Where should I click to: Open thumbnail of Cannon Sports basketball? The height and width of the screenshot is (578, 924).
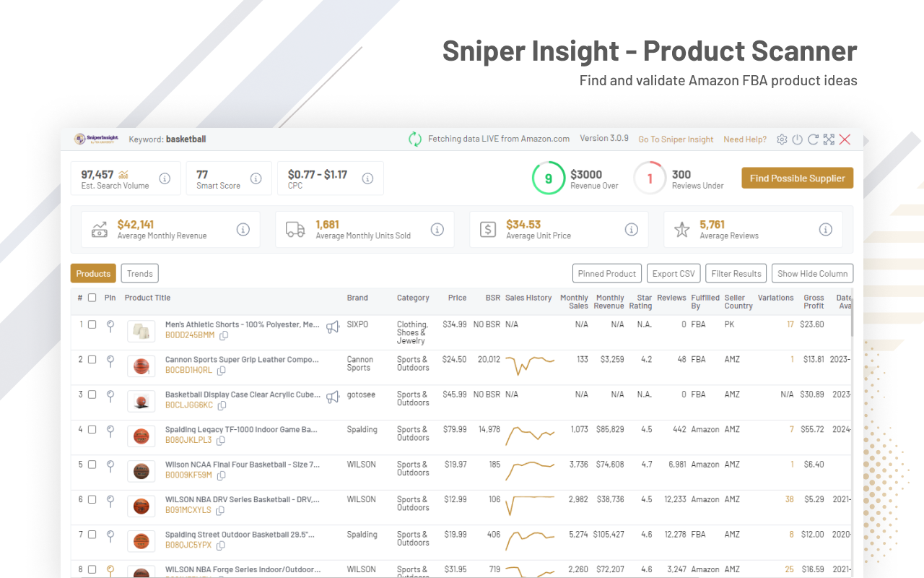pyautogui.click(x=141, y=366)
